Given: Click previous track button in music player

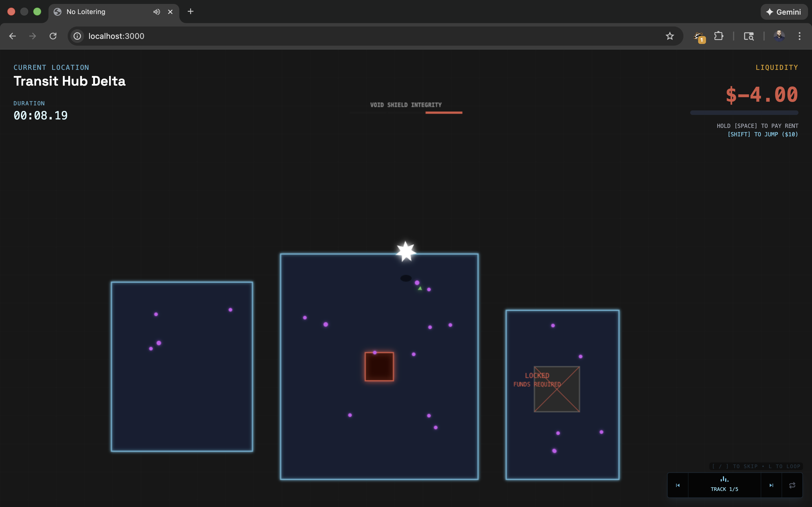Looking at the screenshot, I should (x=678, y=485).
